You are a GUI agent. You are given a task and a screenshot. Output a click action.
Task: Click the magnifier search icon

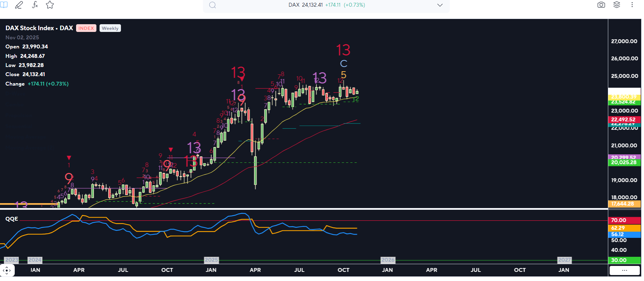pyautogui.click(x=212, y=5)
